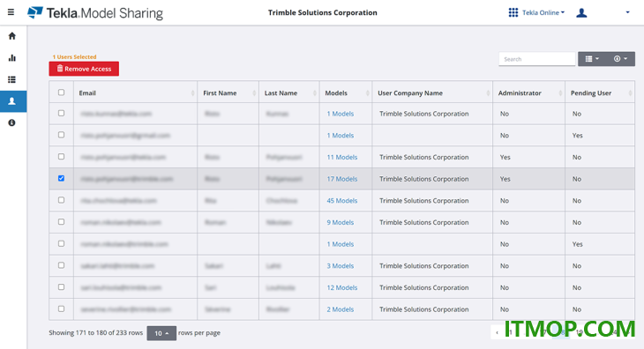Open the columns view dropdown button
The height and width of the screenshot is (349, 644).
pos(592,59)
